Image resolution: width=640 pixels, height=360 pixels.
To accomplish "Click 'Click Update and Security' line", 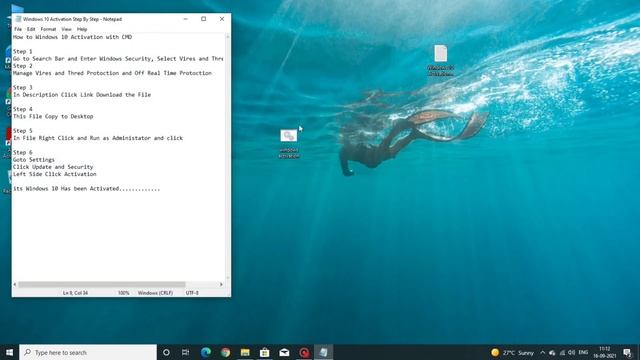I will [x=53, y=167].
